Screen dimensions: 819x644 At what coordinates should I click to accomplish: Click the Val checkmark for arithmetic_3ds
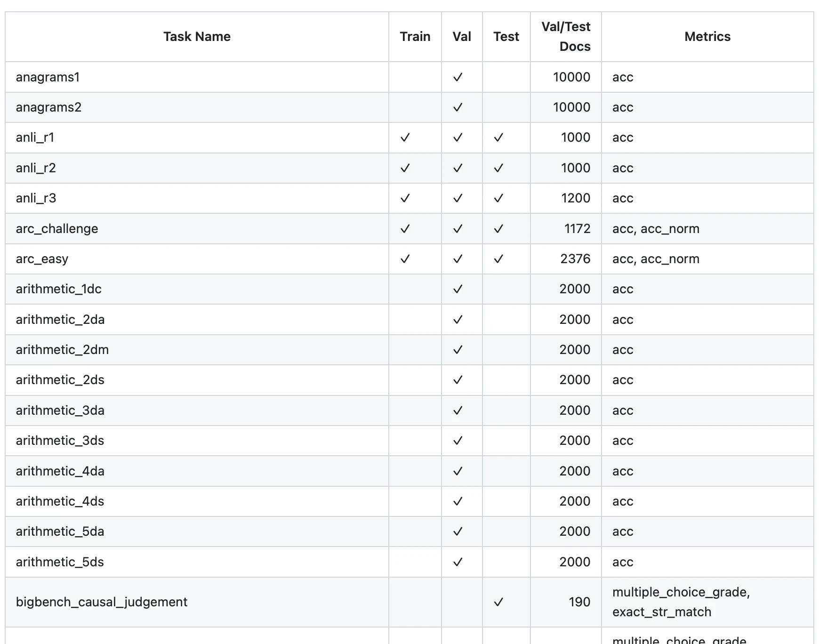(458, 441)
